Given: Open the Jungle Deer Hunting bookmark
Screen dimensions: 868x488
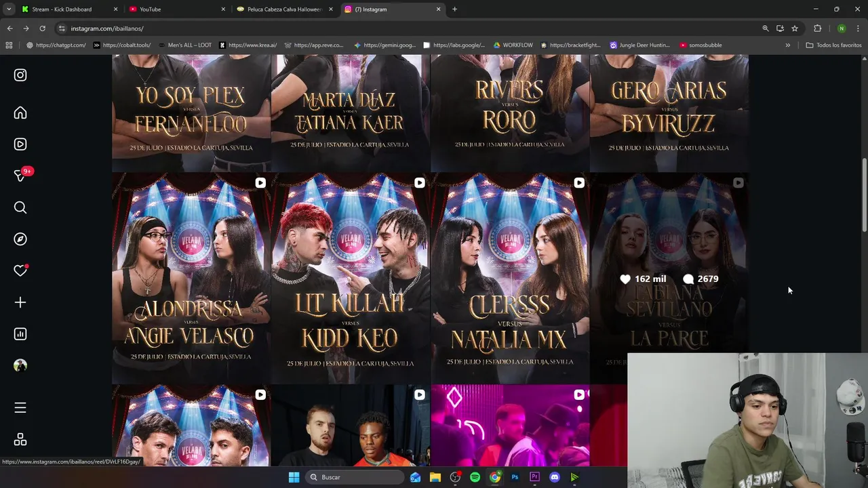Looking at the screenshot, I should [x=639, y=45].
